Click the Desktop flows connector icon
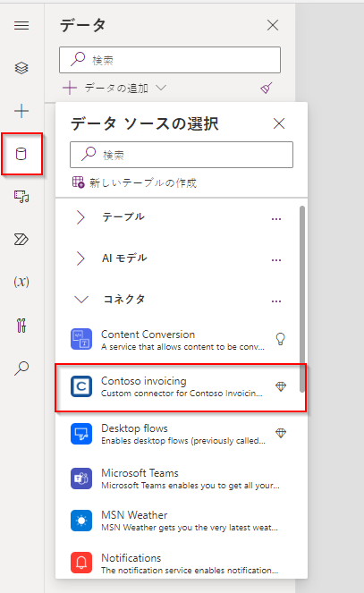364x593 pixels. point(81,434)
